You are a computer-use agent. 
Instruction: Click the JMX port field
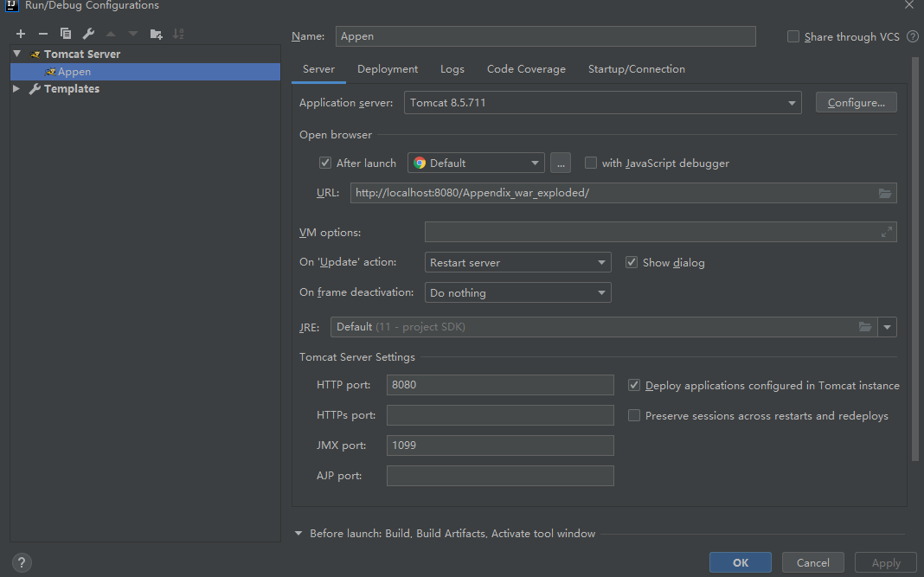500,445
